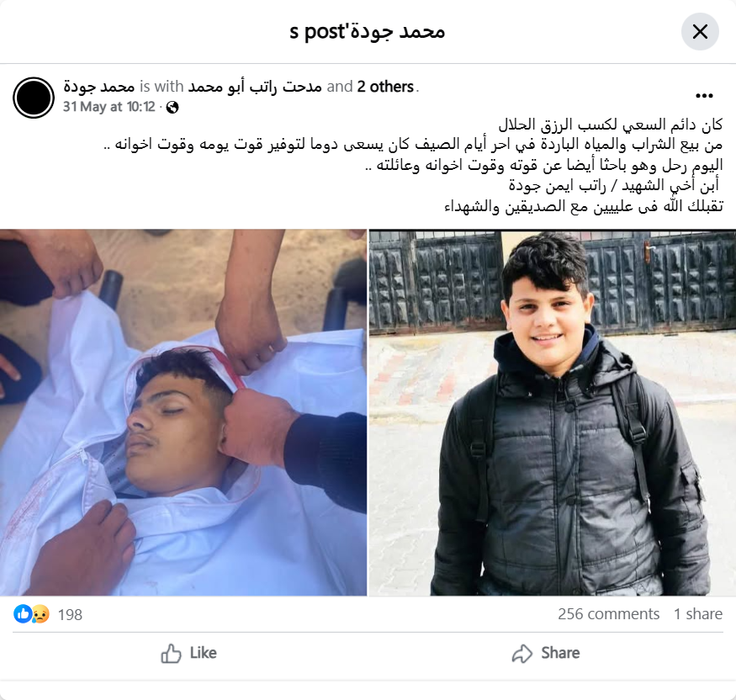
Task: Click the thumbs-up Like button icon
Action: pos(171,653)
